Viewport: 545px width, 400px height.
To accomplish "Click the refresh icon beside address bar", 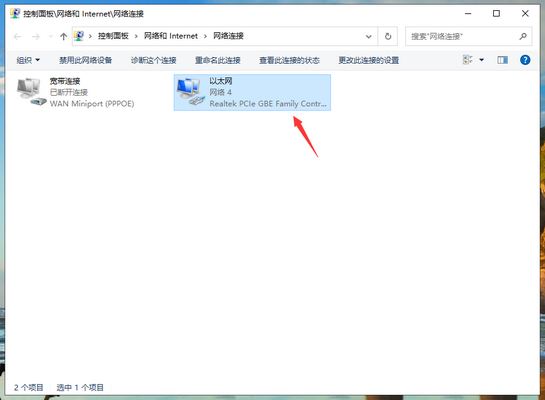I will [388, 36].
